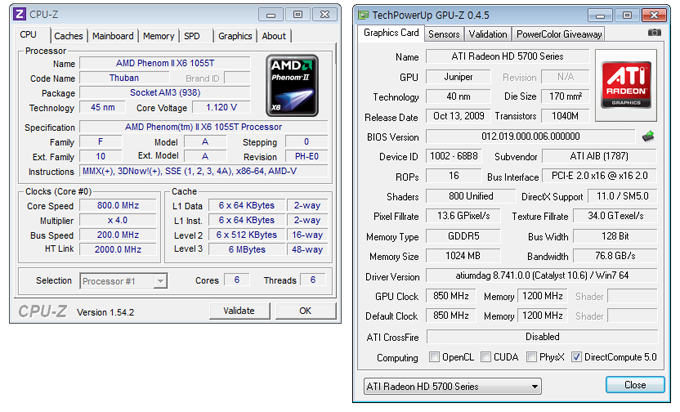Click the Validate button in CPU-Z
680x412 pixels.
click(x=239, y=311)
